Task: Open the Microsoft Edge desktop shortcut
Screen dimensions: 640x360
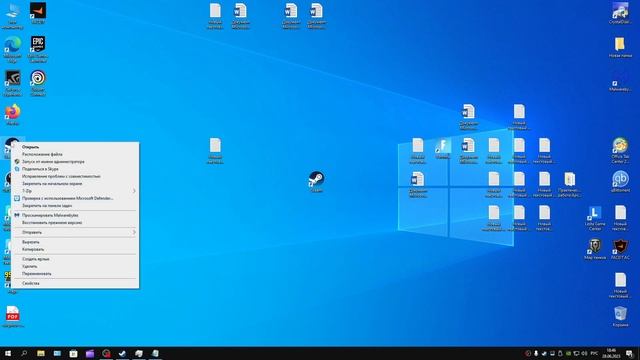Action: [x=13, y=49]
